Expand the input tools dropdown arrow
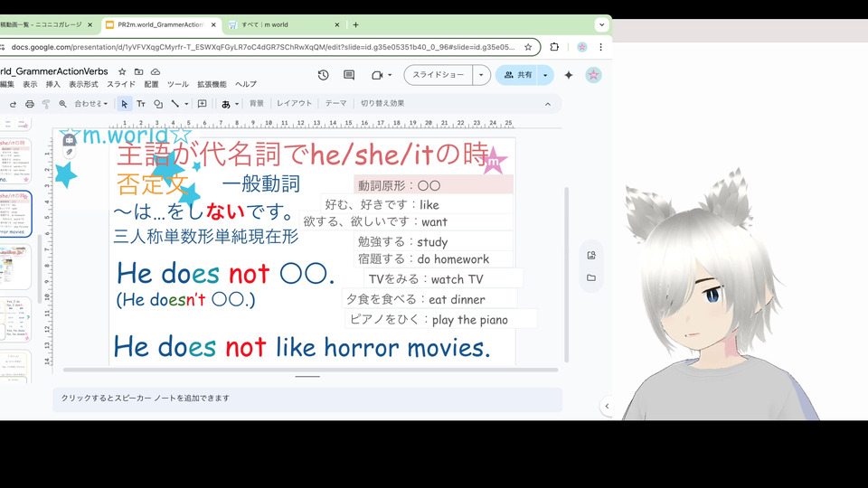868x488 pixels. click(237, 103)
